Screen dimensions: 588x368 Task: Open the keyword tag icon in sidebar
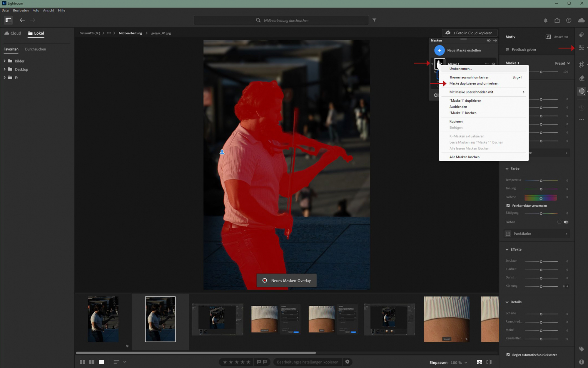582,349
